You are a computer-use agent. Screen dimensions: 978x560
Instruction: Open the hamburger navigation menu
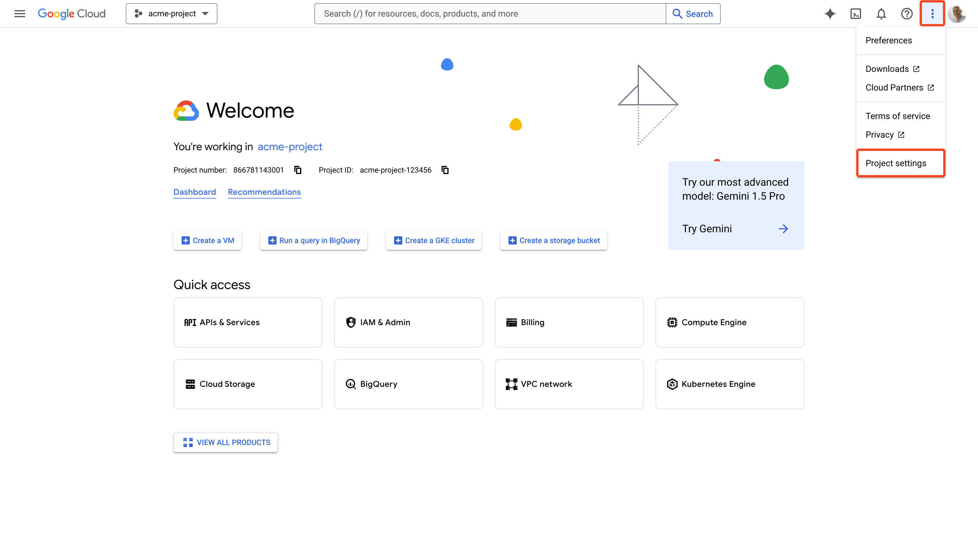click(x=20, y=14)
